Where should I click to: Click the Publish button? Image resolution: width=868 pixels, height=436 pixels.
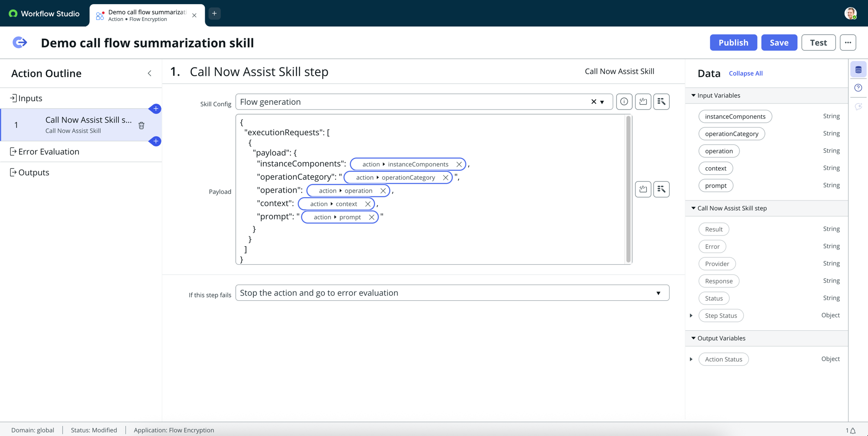pyautogui.click(x=733, y=42)
